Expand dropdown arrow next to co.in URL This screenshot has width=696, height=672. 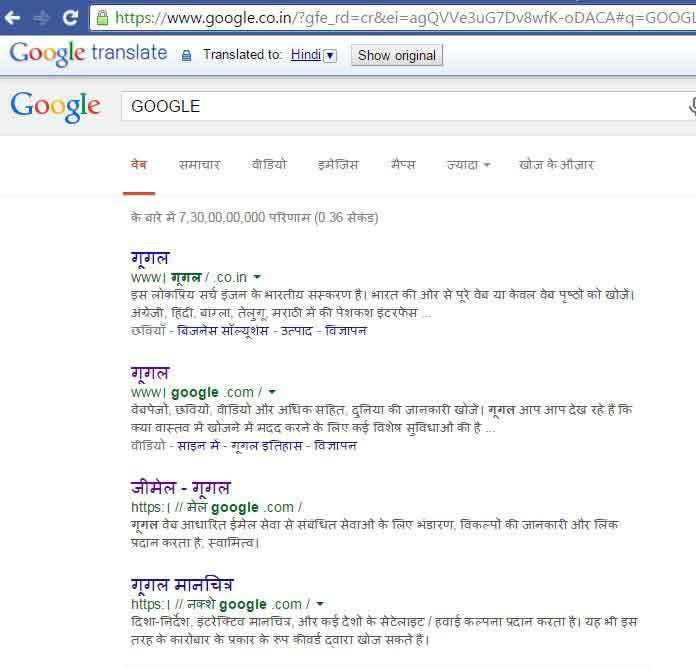tap(257, 277)
